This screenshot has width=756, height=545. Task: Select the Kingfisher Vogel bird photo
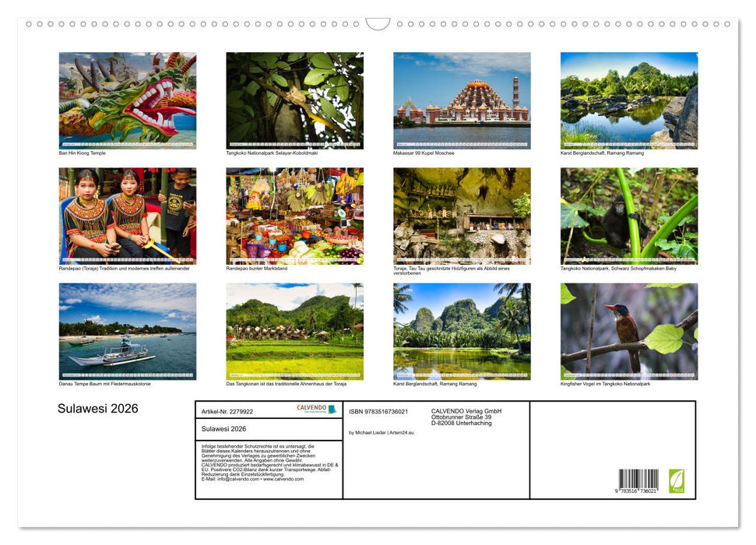pos(628,332)
